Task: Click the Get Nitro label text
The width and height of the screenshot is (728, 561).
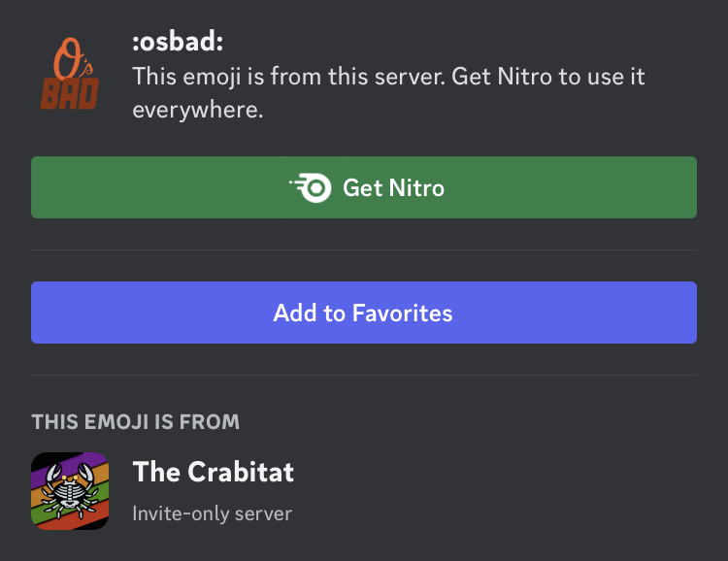Action: [394, 188]
